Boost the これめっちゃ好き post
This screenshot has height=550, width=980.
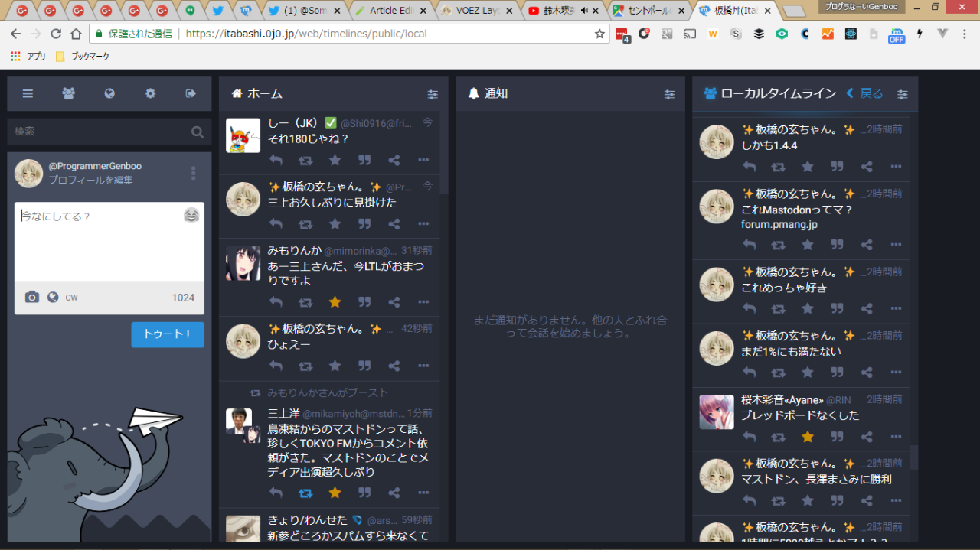pyautogui.click(x=779, y=308)
